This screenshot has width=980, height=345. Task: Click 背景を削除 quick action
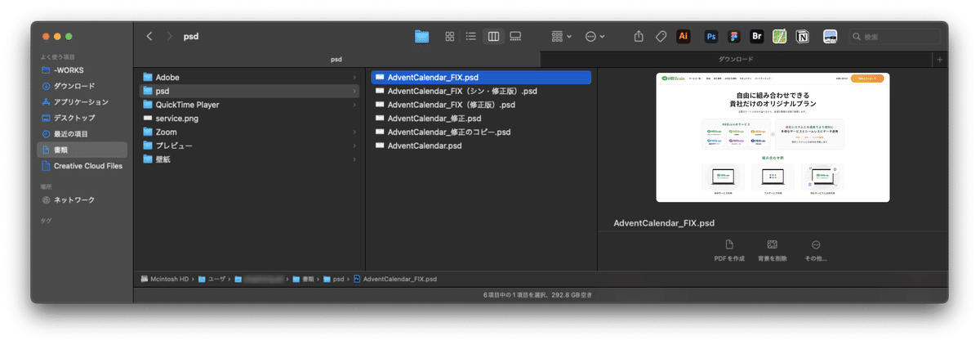tap(772, 250)
